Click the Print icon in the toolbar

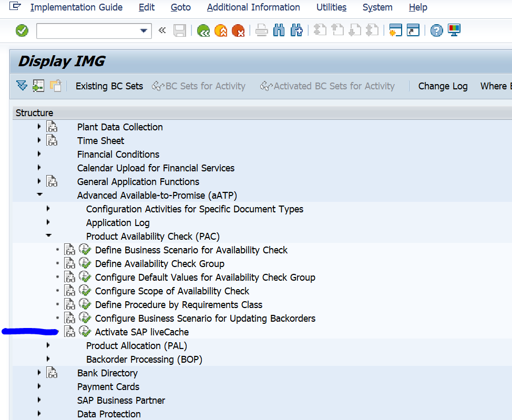262,30
